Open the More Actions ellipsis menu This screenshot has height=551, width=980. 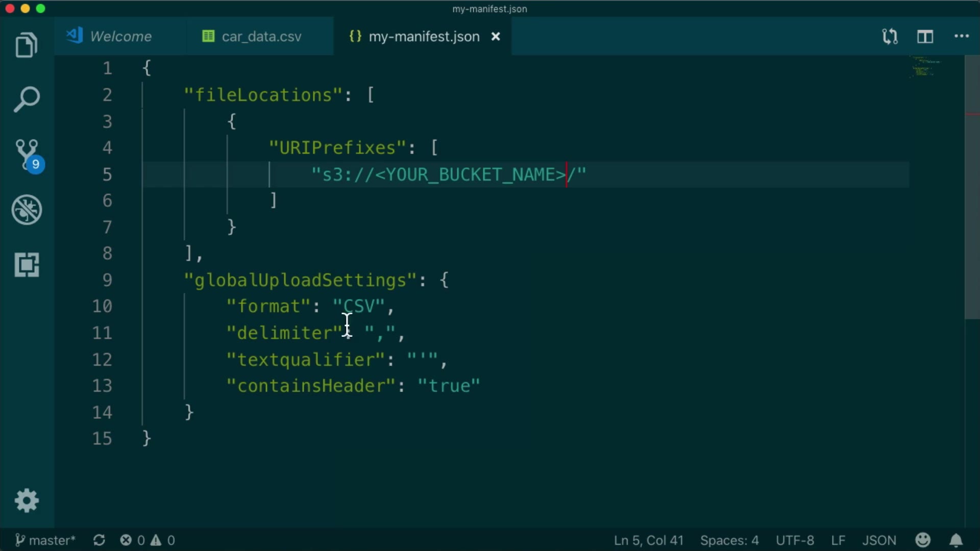[961, 37]
